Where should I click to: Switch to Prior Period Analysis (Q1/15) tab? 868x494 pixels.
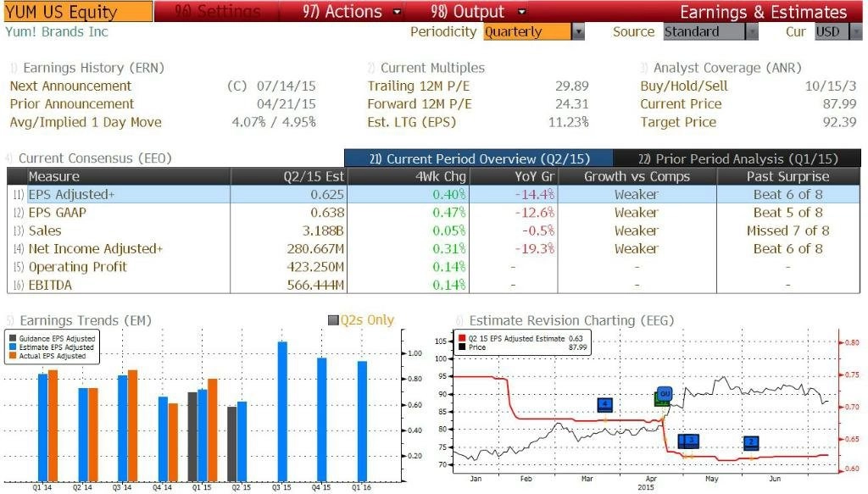(x=737, y=158)
